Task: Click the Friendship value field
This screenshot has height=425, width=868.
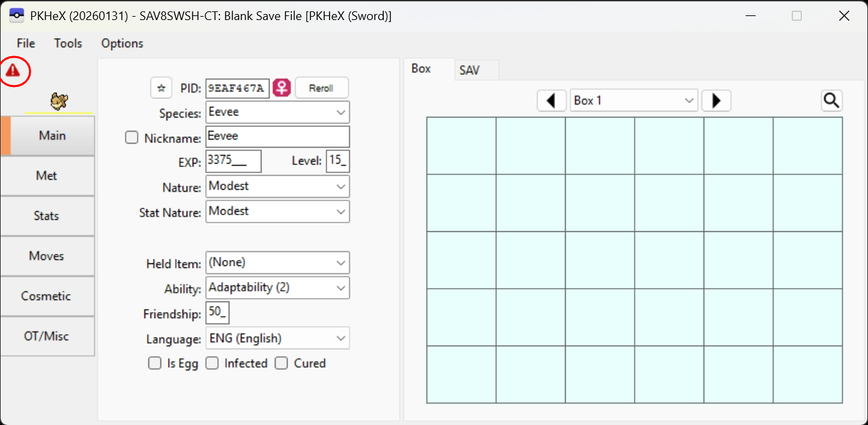Action: click(218, 313)
